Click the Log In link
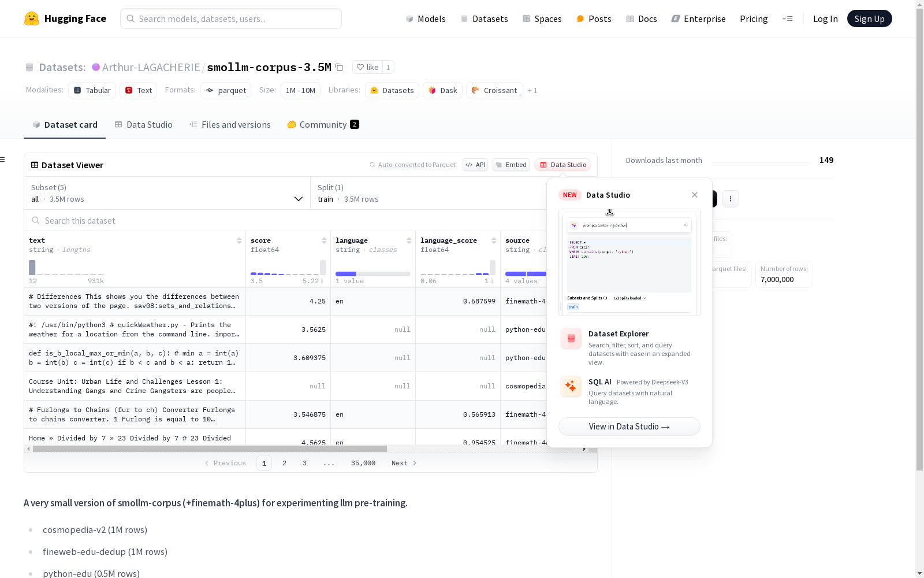This screenshot has width=924, height=578. click(x=825, y=18)
